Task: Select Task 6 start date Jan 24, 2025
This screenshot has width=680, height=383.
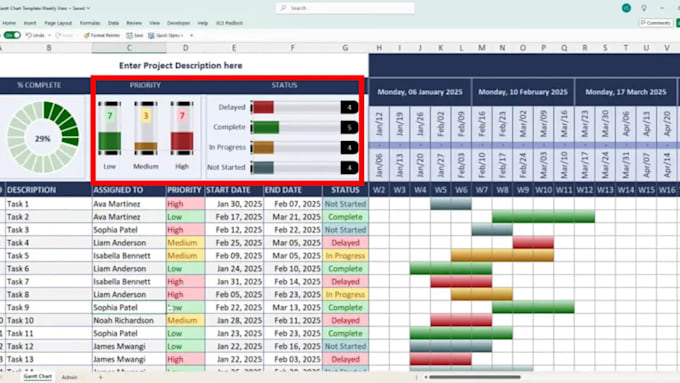Action: tap(234, 269)
